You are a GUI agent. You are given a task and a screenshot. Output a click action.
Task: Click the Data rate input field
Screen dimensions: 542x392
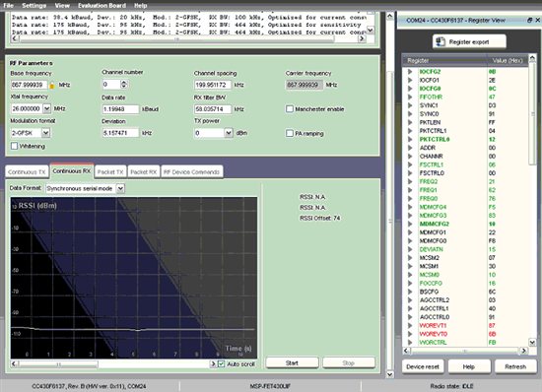(120, 109)
